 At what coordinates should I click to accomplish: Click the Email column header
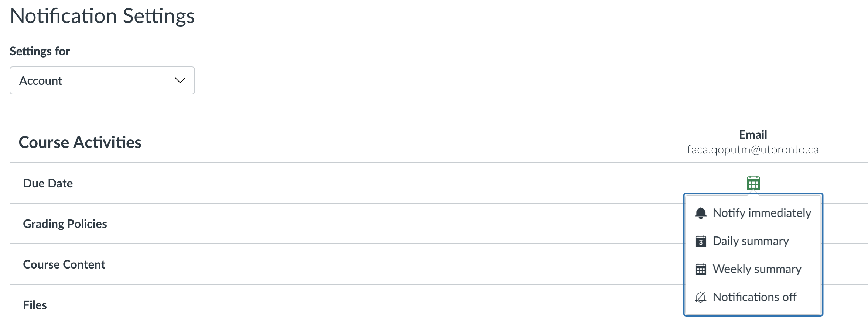coord(753,135)
